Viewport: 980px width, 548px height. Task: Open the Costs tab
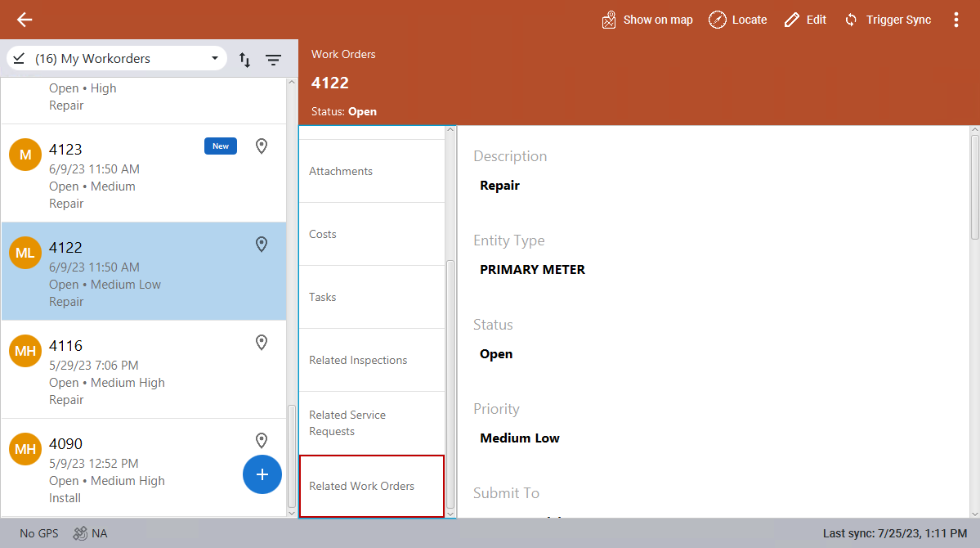[372, 234]
